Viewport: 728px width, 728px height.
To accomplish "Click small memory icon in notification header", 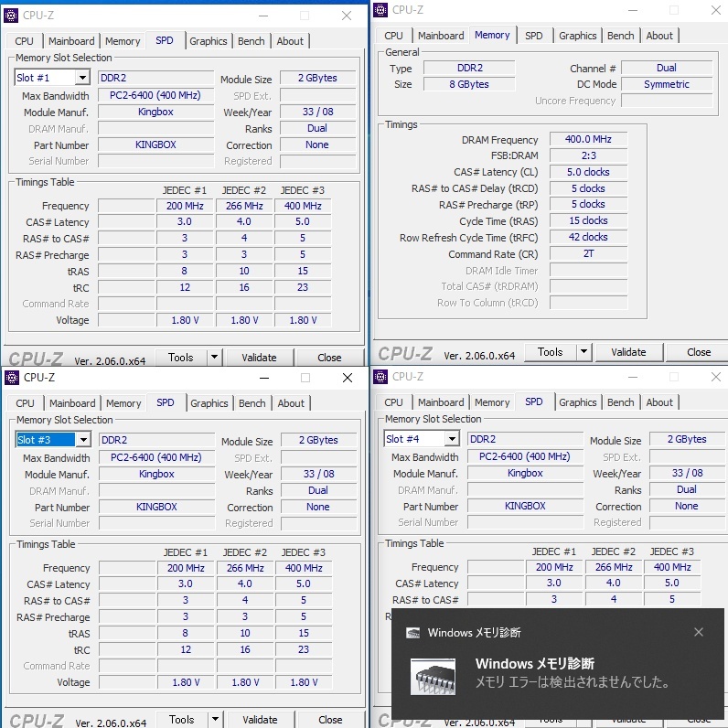I will click(412, 633).
